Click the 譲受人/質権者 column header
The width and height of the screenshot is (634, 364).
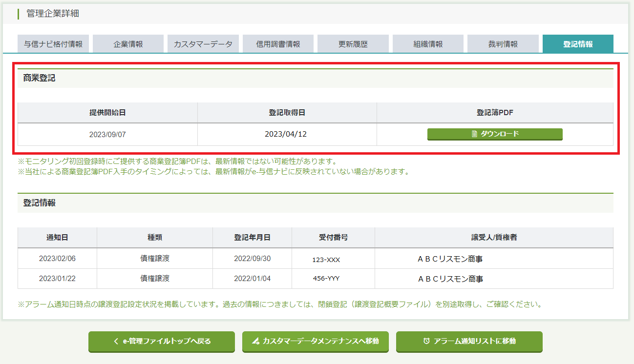coord(494,238)
